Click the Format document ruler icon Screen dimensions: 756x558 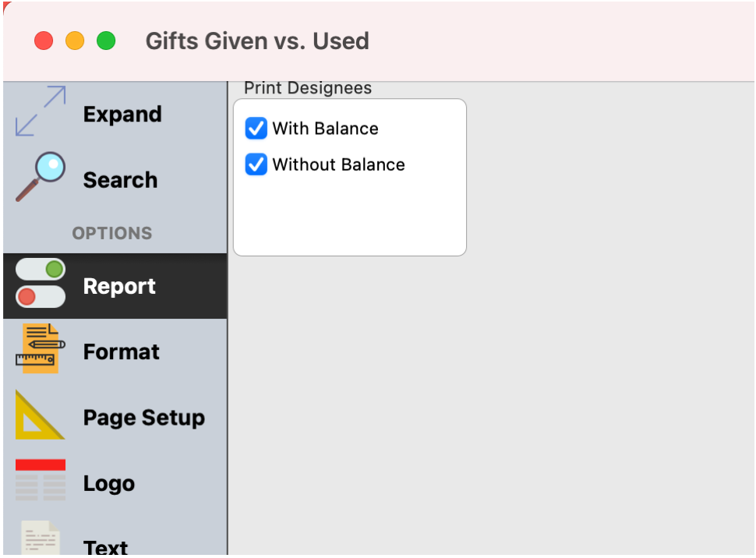[x=41, y=348]
